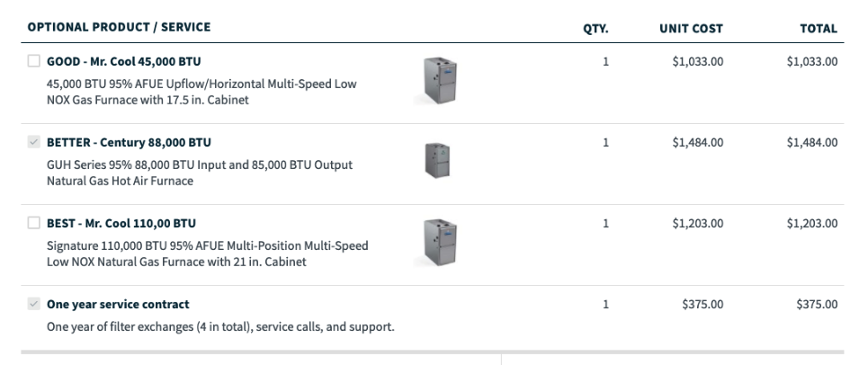This screenshot has height=365, width=868.
Task: Click the QTY. column header
Action: point(595,29)
